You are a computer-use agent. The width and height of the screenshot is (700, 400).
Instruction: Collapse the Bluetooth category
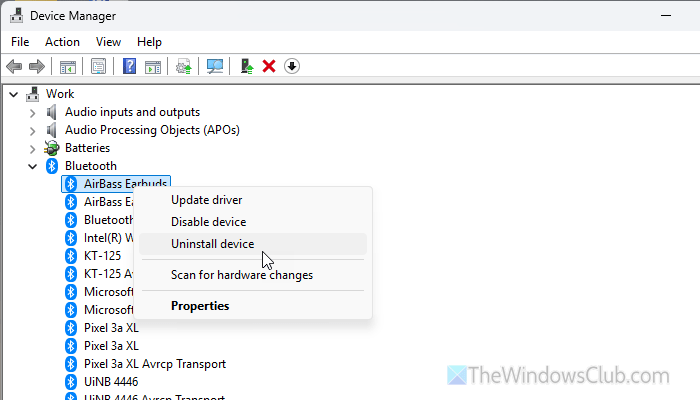point(32,167)
